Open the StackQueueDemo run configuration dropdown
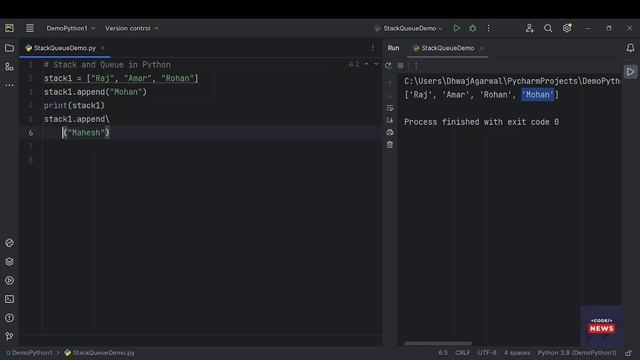This screenshot has width=640, height=360. 409,28
